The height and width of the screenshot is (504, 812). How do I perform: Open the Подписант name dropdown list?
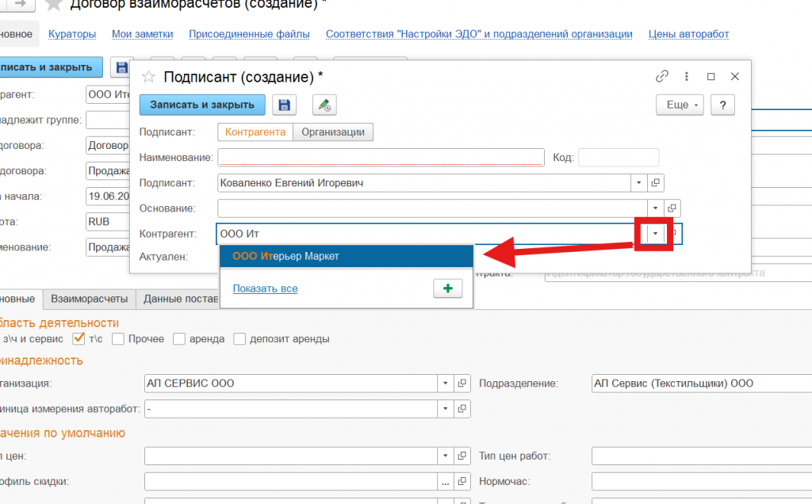pos(639,183)
